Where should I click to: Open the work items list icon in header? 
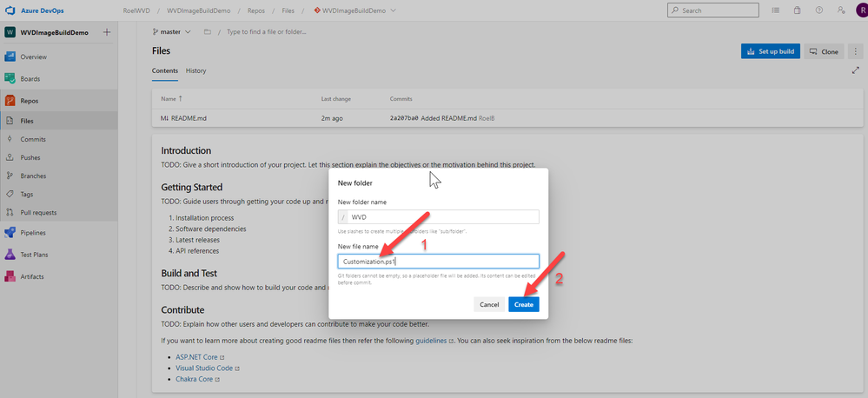pos(776,10)
